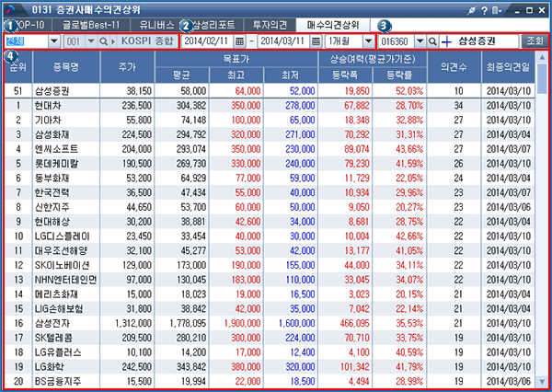This screenshot has width=552, height=392.
Task: Switch to the 유니버스 tab
Action: point(156,25)
